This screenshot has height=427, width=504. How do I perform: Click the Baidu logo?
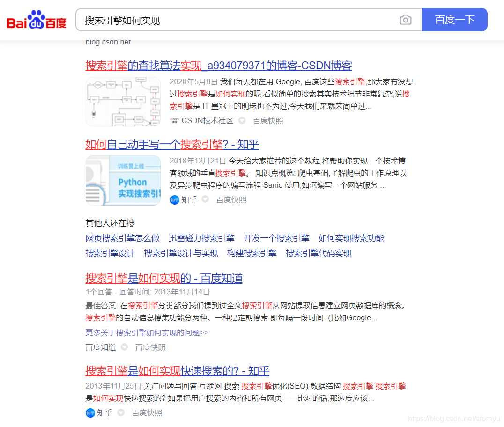tap(37, 20)
